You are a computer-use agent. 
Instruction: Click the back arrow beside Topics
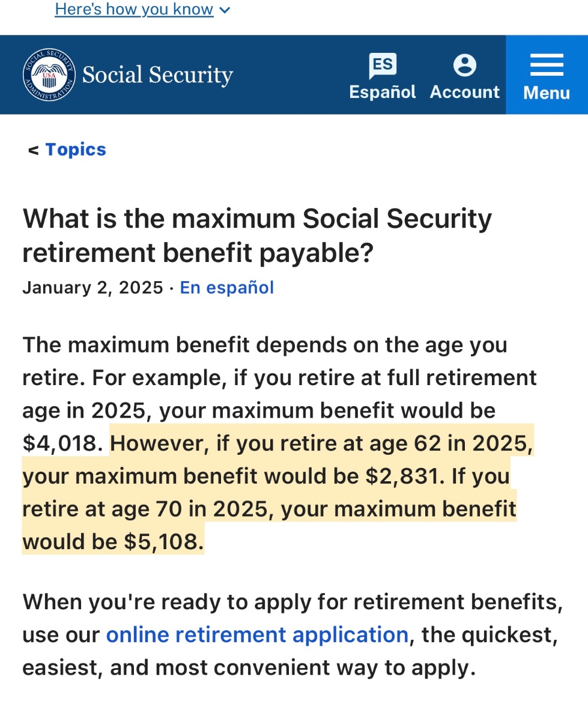pyautogui.click(x=33, y=150)
